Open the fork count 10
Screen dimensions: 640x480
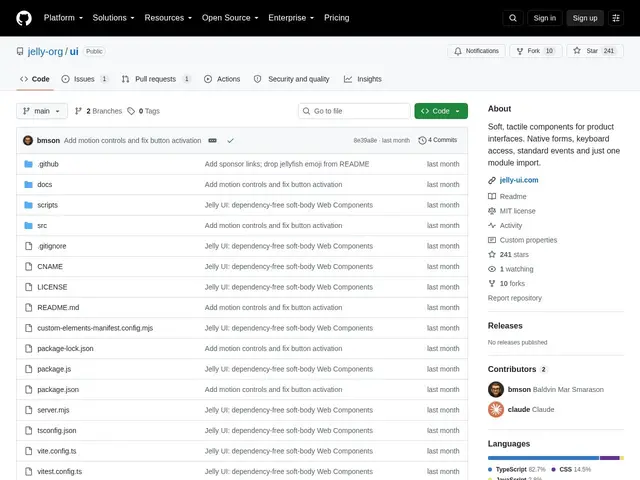click(549, 51)
